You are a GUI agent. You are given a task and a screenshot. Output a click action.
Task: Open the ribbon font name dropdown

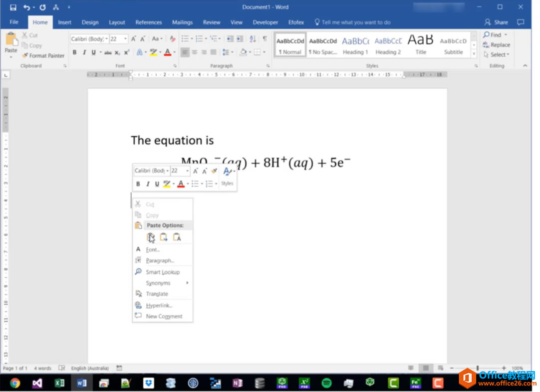tap(107, 39)
